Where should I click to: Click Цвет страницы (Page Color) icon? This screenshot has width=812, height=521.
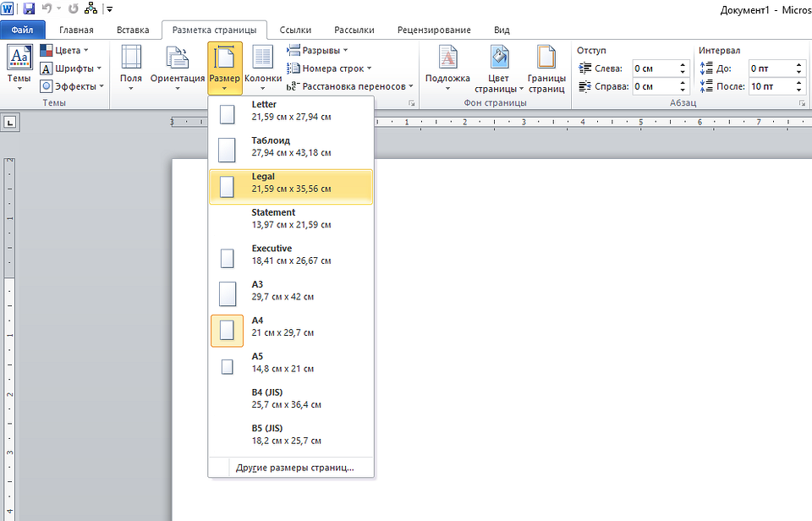click(x=499, y=66)
